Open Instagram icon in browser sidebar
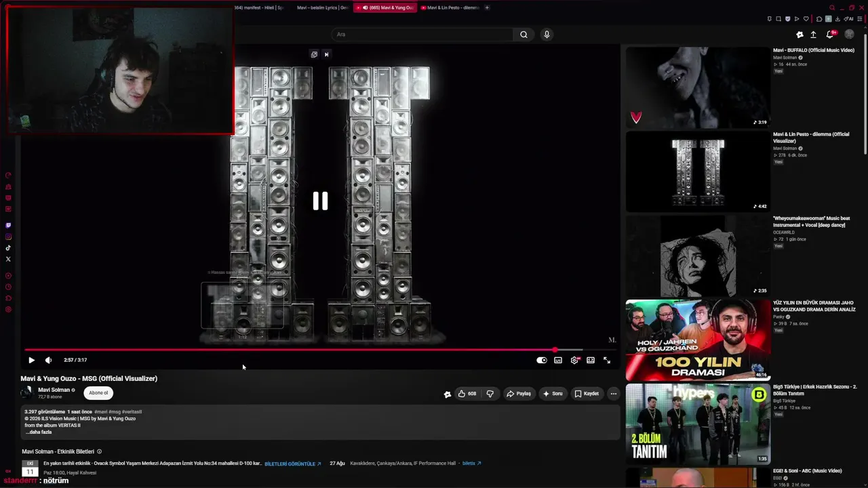The image size is (868, 488). coord(8,237)
